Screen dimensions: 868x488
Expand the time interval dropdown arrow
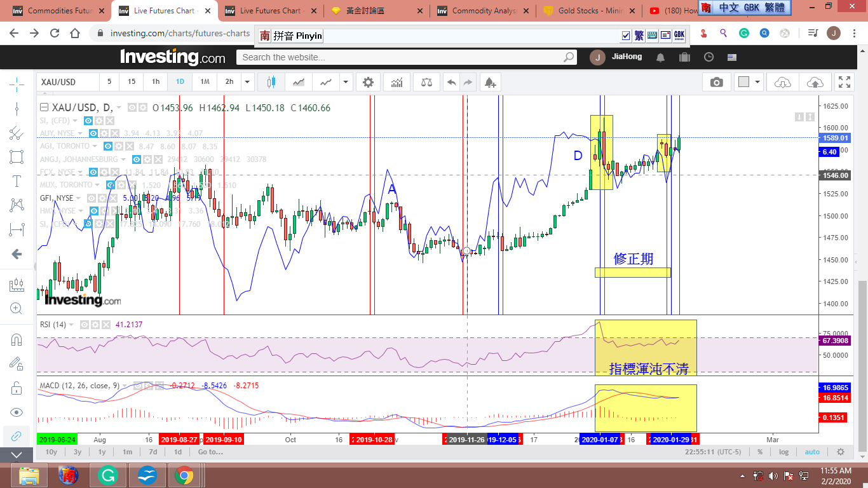pyautogui.click(x=247, y=82)
